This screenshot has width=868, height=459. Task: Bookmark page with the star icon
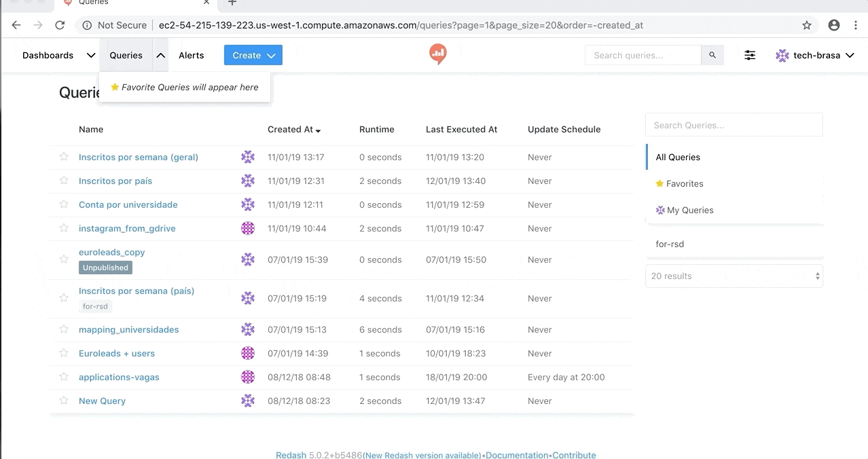(807, 25)
